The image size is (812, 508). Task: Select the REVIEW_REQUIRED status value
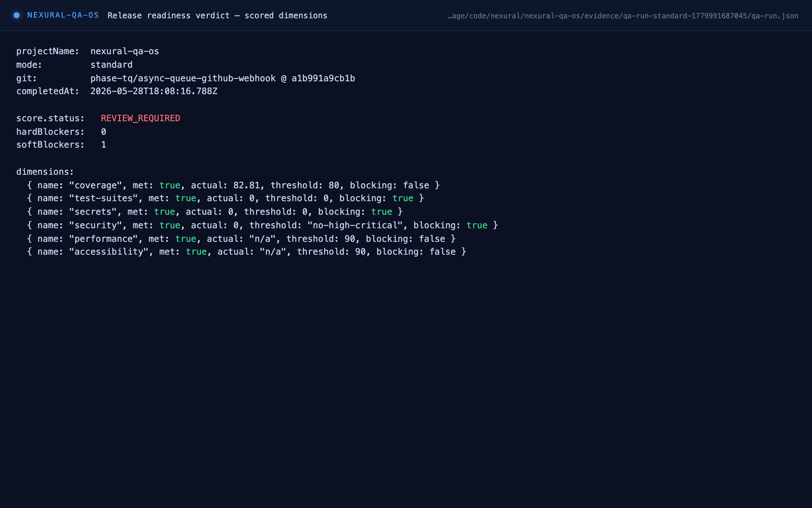pyautogui.click(x=140, y=118)
